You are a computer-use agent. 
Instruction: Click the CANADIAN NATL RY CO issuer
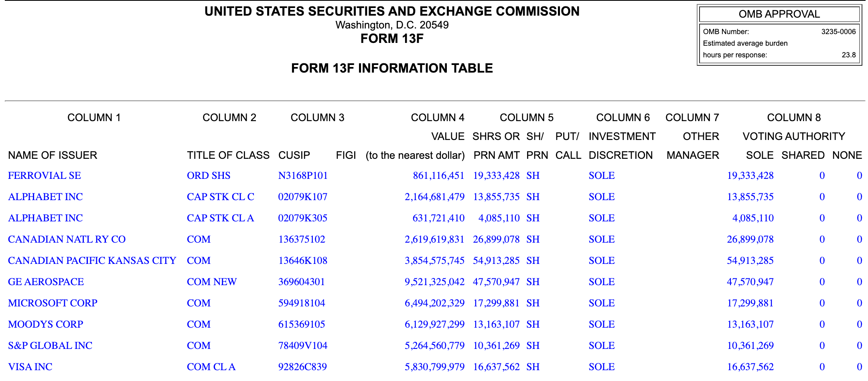[x=67, y=239]
